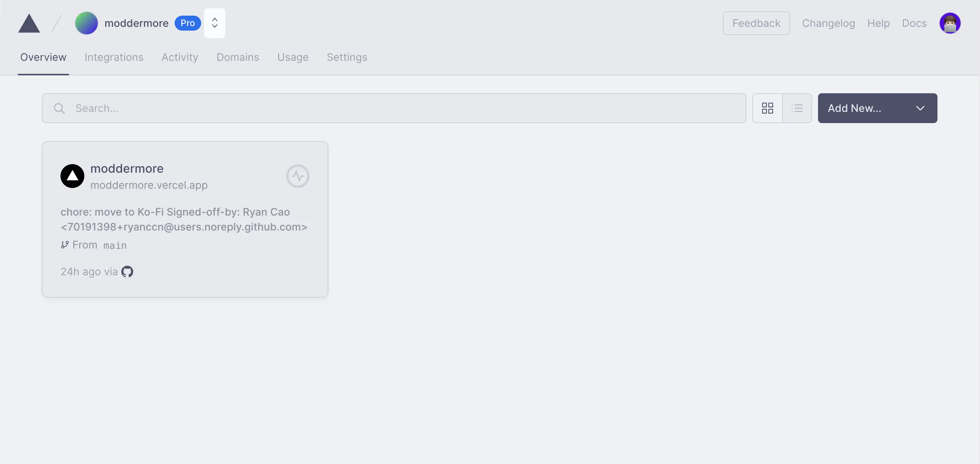Switch to the Domains tab
Screen dimensions: 980x464
tap(237, 57)
